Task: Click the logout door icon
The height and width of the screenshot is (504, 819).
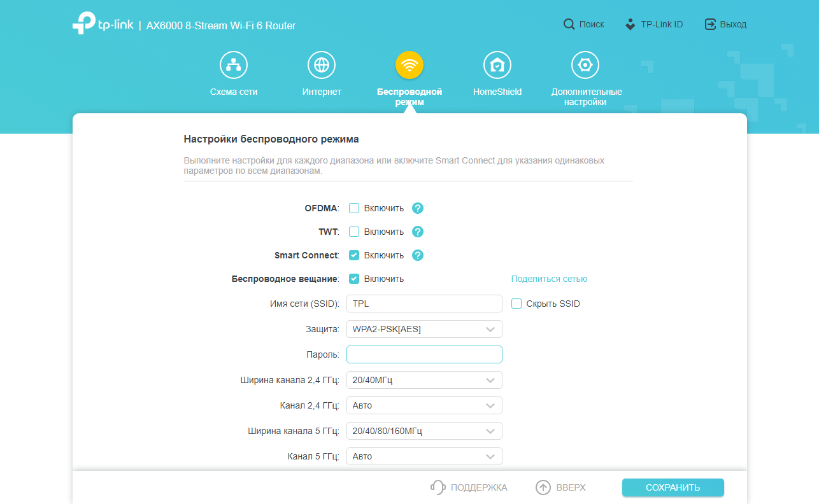Action: [710, 24]
